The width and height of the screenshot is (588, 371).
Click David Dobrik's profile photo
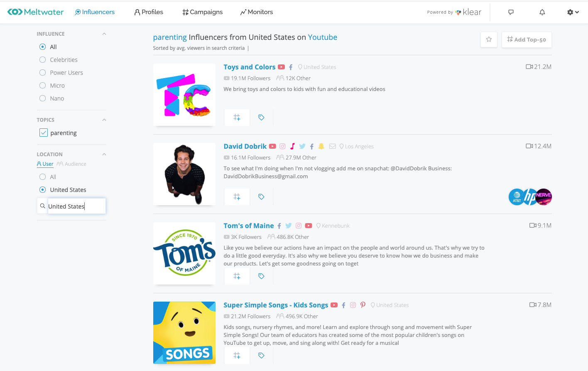(184, 174)
